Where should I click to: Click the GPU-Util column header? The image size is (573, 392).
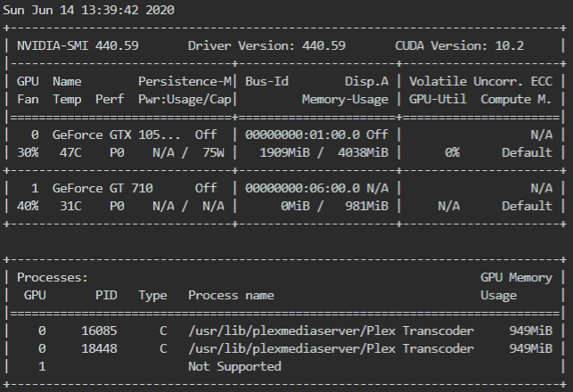(x=438, y=100)
